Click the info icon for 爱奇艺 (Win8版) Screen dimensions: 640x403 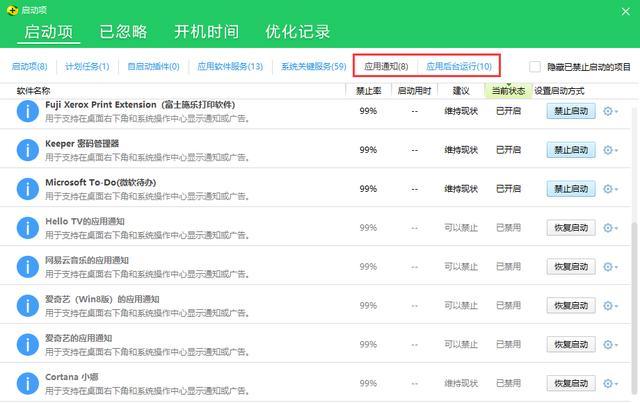27,305
